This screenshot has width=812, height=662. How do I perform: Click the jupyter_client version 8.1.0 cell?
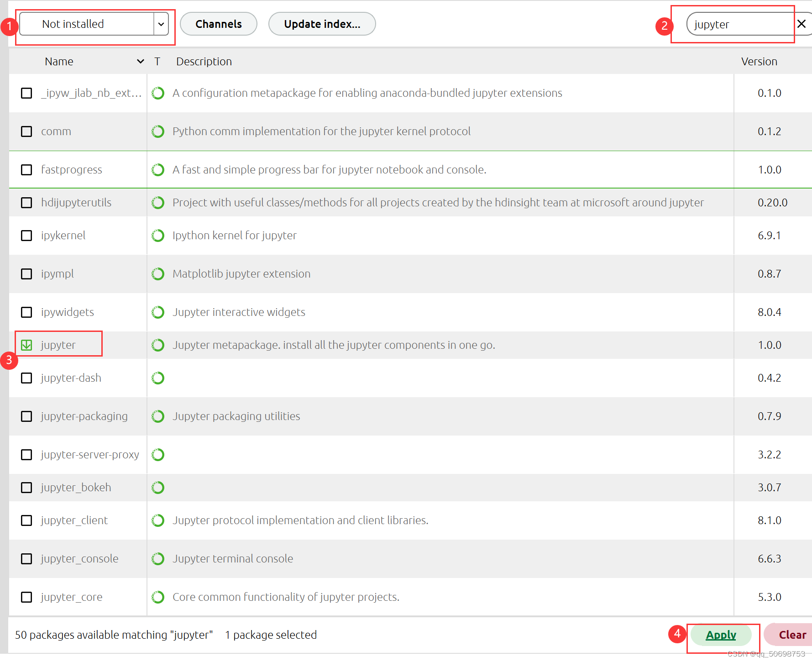tap(770, 520)
